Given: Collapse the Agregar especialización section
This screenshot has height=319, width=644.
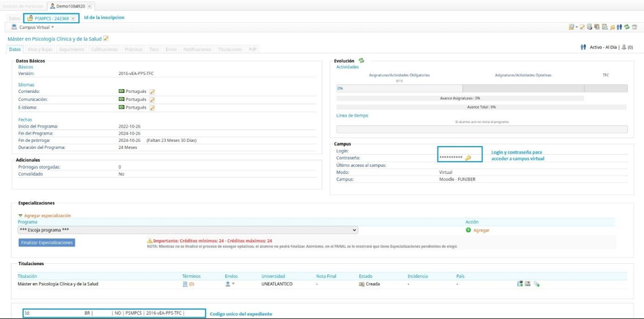Looking at the screenshot, I should pyautogui.click(x=20, y=216).
